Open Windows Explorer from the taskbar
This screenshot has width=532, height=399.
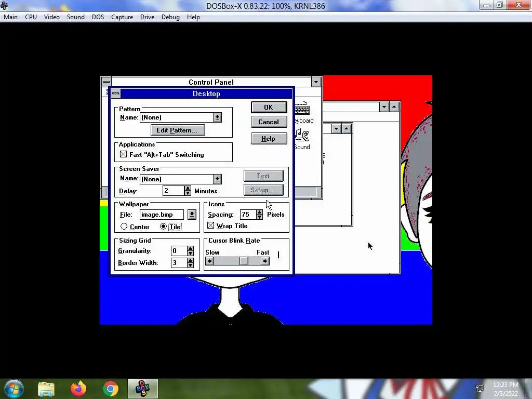(x=46, y=389)
